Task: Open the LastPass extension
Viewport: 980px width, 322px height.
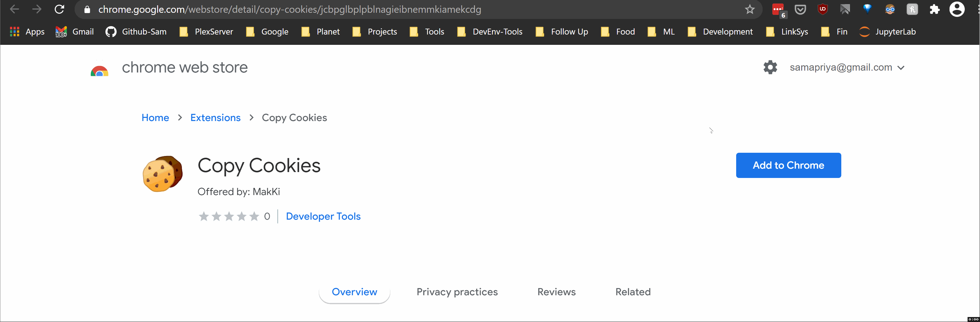Action: [x=778, y=10]
